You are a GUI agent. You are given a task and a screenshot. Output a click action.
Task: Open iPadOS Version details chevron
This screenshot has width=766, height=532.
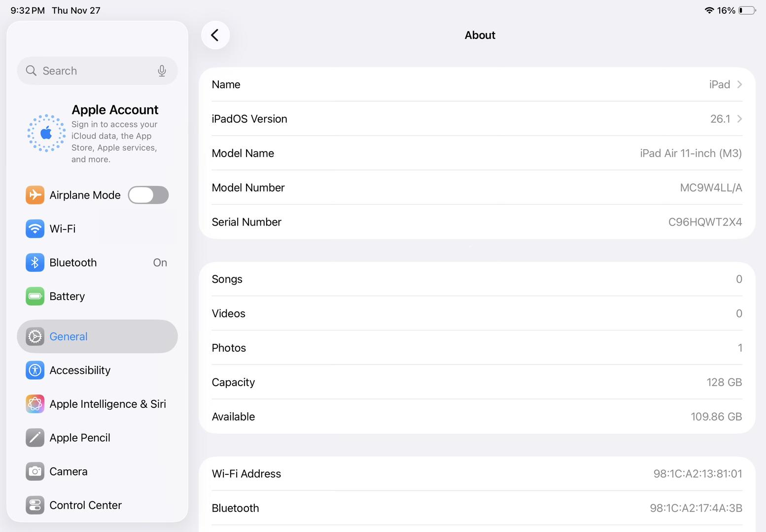(x=739, y=119)
